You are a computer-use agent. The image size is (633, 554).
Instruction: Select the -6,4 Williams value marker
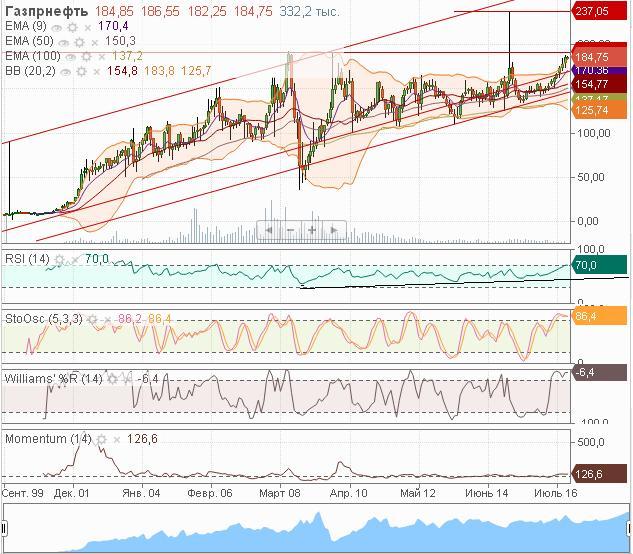[599, 372]
